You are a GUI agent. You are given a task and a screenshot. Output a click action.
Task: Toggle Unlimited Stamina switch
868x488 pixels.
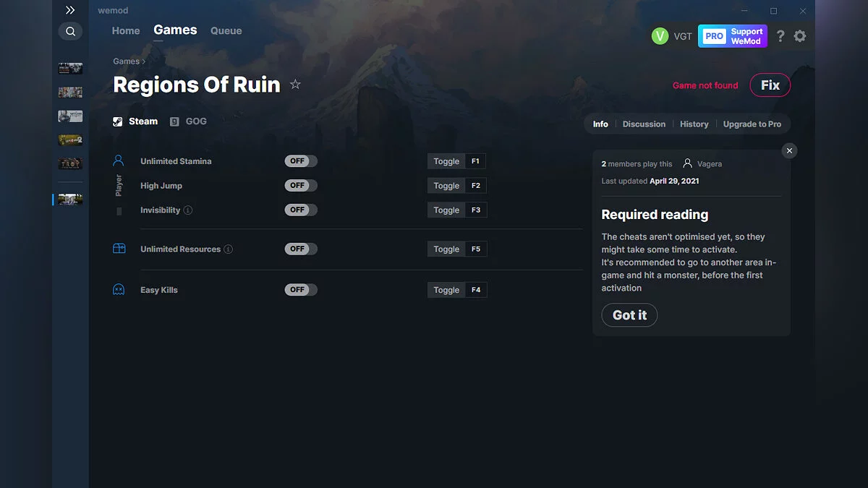[x=301, y=161]
